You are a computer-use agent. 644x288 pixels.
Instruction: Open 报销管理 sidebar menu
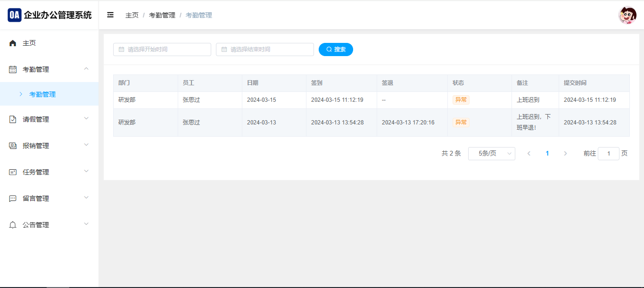[x=50, y=146]
